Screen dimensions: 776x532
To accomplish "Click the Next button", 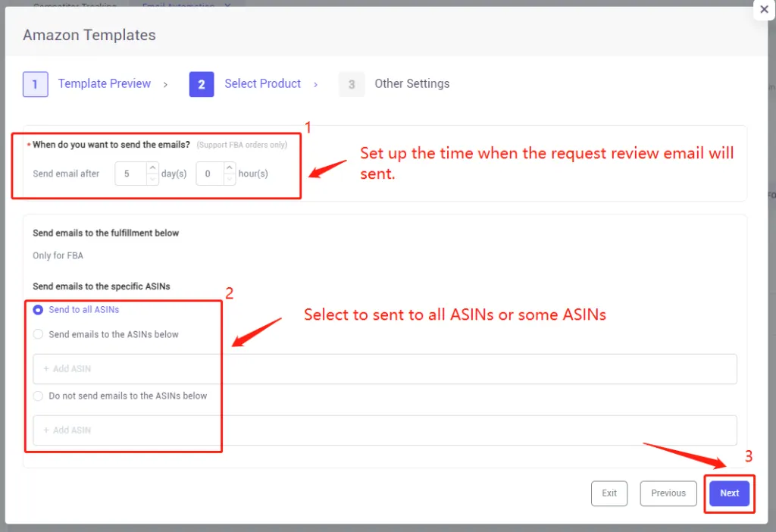I will coord(728,493).
